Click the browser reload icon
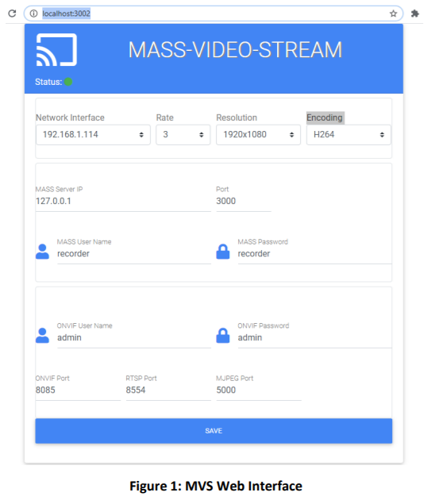Image resolution: width=431 pixels, height=504 pixels. (x=12, y=13)
